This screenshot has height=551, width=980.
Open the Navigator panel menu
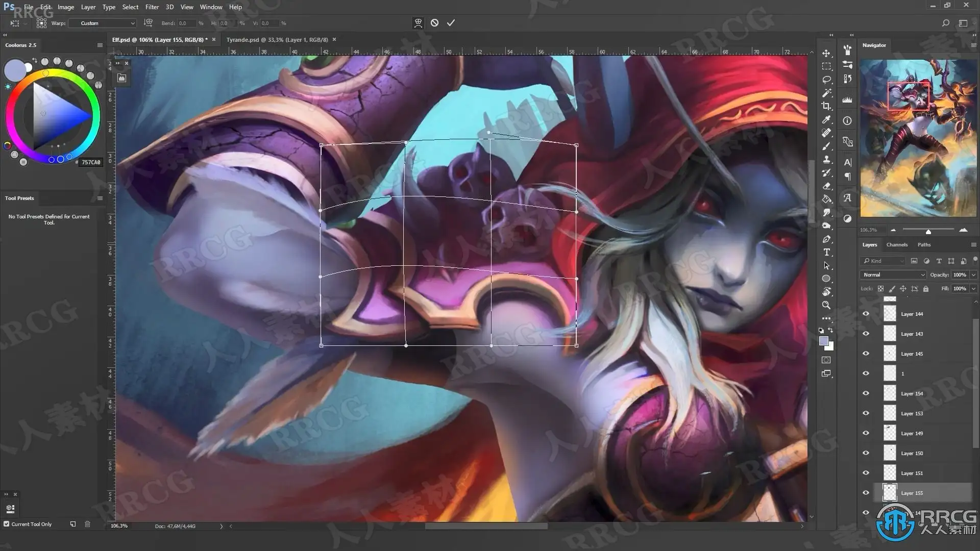[x=973, y=45]
